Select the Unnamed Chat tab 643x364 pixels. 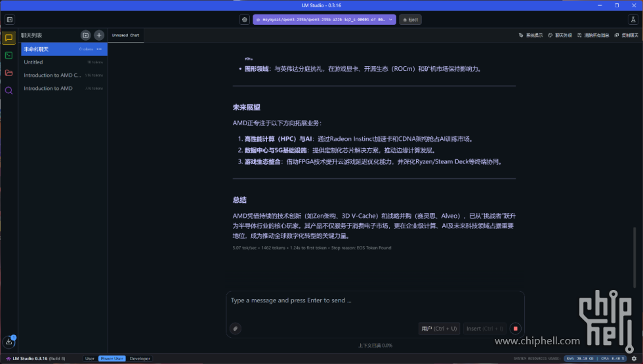coord(125,35)
